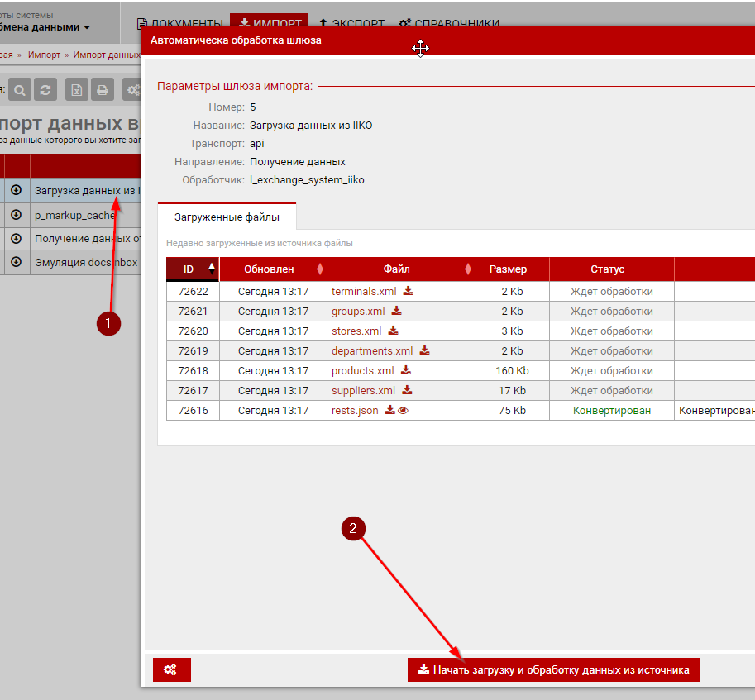
Task: View rests.json with the eye icon
Action: pos(403,410)
